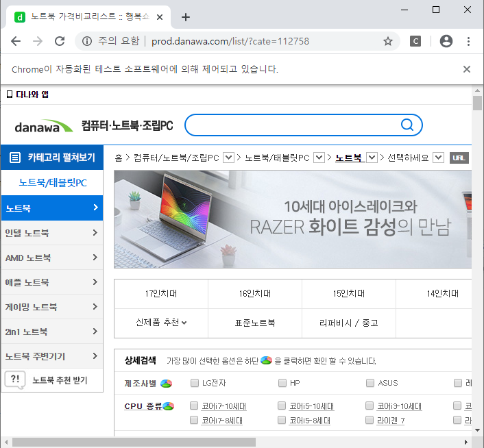Tick the 코어i7-10세대 checkbox
Viewport: 484px width, 448px height.
pos(194,406)
